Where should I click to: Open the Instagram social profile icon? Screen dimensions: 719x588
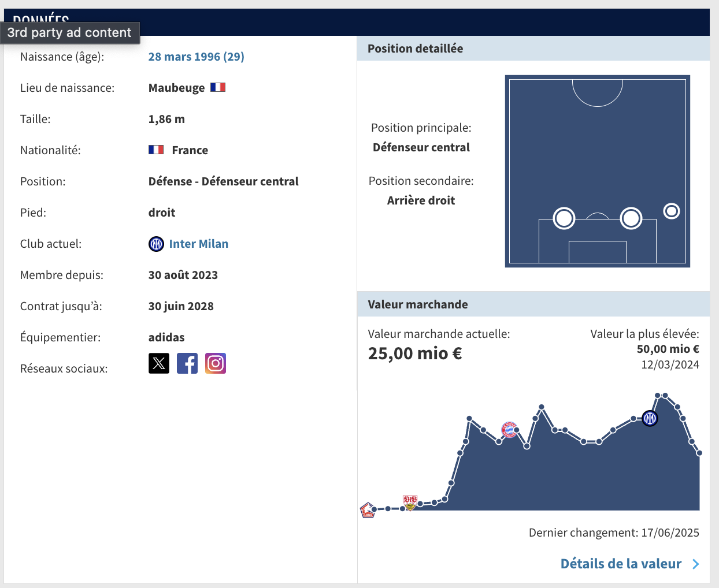(216, 363)
